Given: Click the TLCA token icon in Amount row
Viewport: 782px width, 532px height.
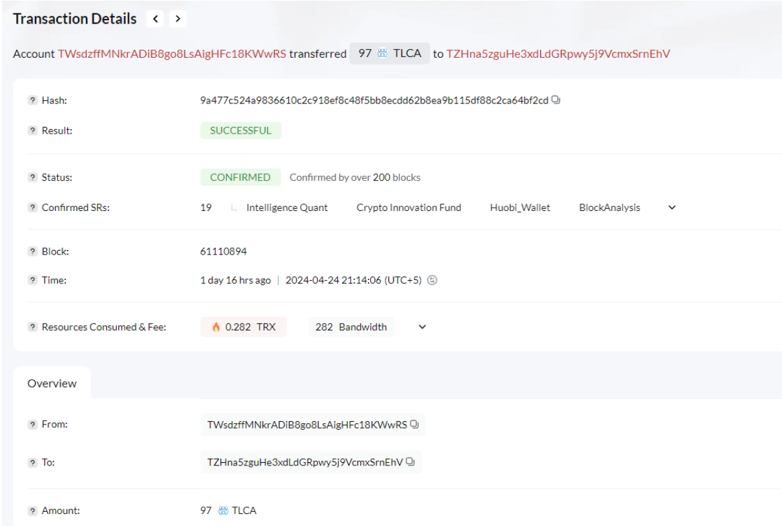Looking at the screenshot, I should [x=223, y=511].
